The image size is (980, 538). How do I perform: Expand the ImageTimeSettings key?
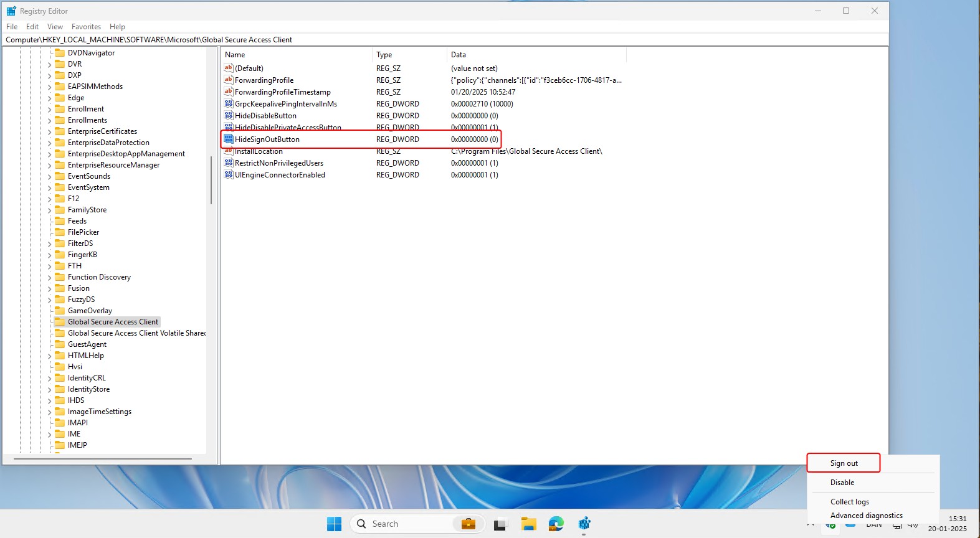[49, 412]
